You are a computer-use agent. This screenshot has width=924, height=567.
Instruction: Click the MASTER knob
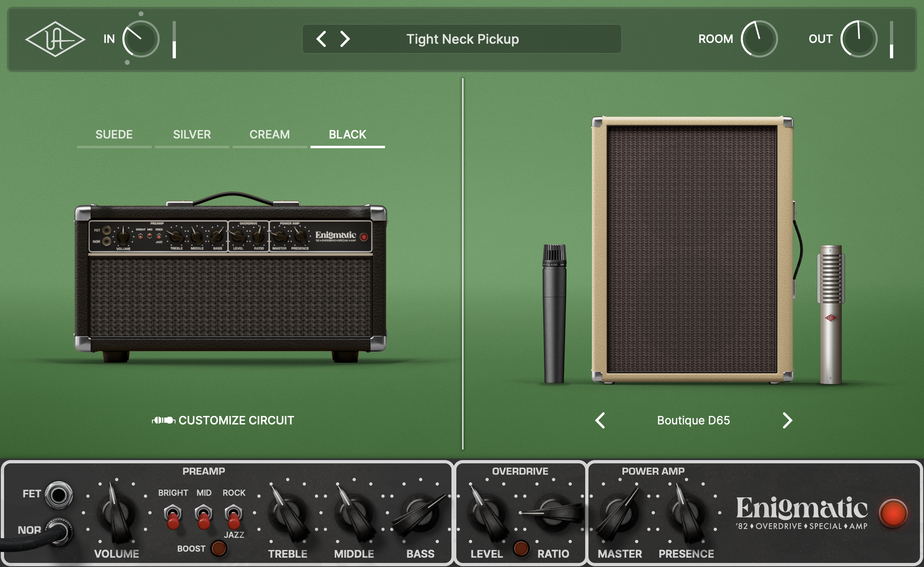tap(619, 512)
